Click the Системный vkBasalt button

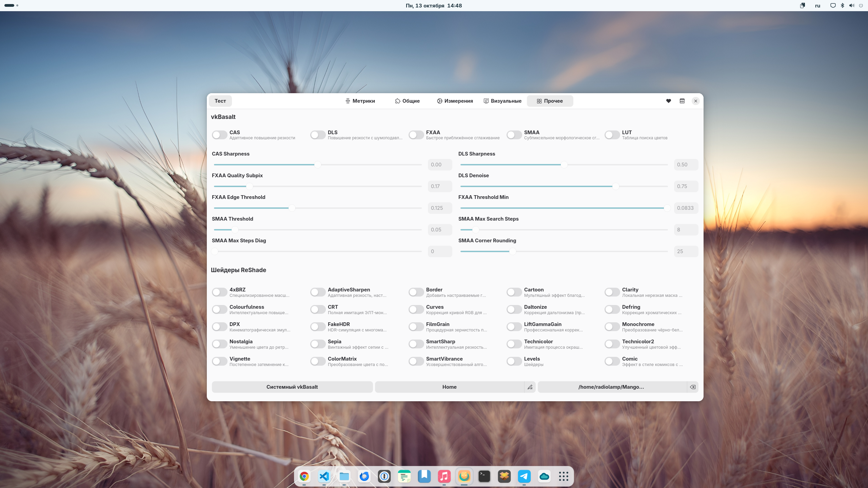point(292,387)
